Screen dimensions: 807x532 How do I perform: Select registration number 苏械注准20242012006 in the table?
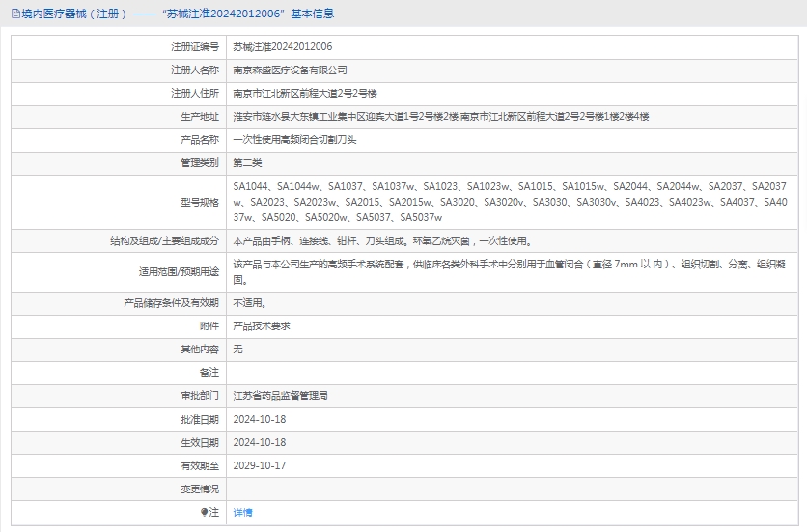pos(282,46)
